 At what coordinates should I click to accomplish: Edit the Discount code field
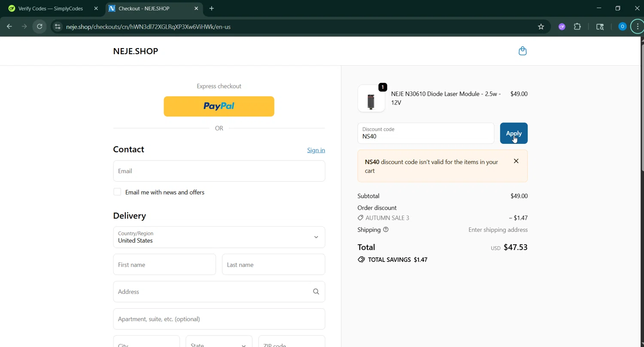426,133
